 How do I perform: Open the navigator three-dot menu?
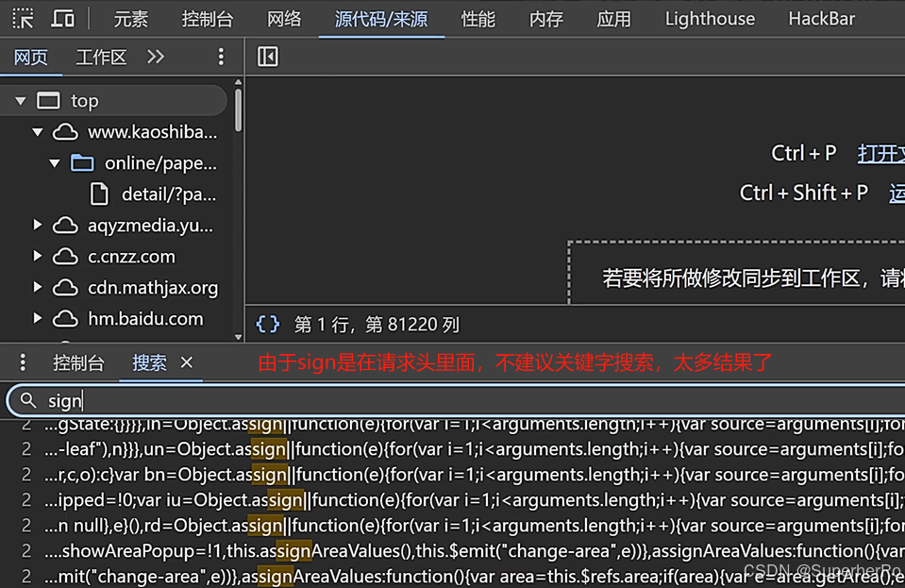coord(221,57)
